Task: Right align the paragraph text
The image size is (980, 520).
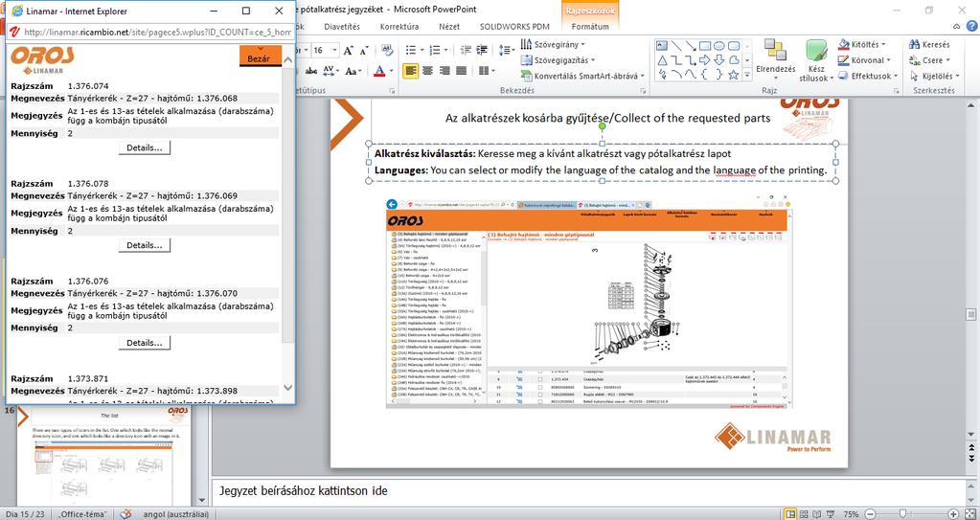Action: [444, 71]
